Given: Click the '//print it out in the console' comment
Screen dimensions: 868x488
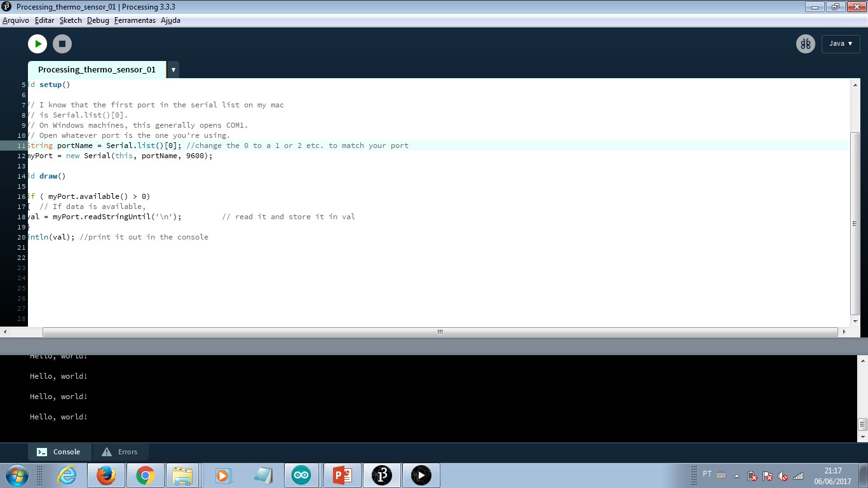Looking at the screenshot, I should [x=144, y=237].
